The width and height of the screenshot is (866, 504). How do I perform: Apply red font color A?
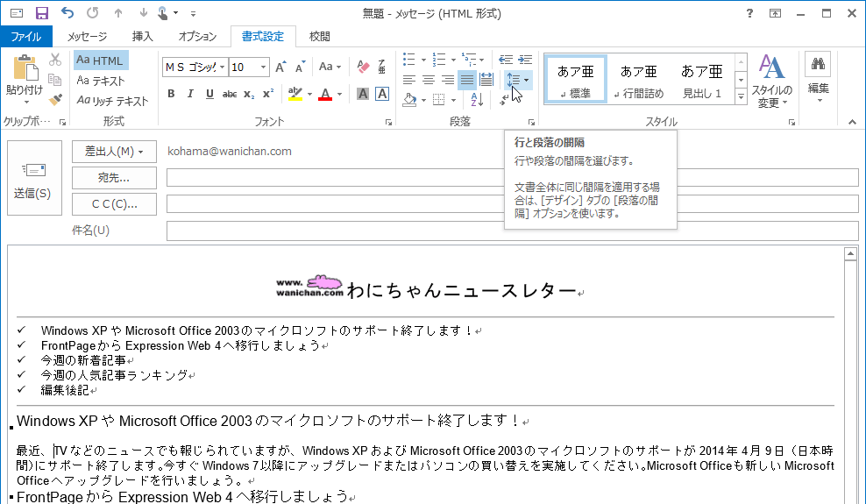[325, 95]
